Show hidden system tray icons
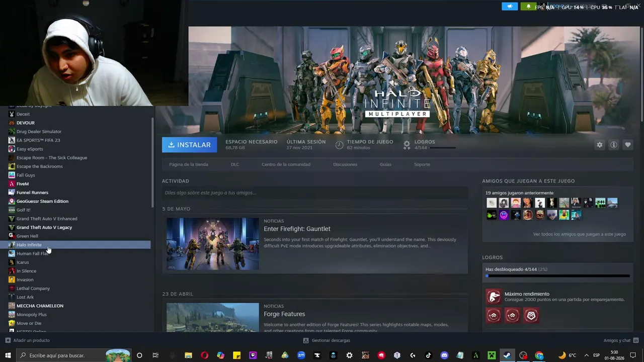 tap(586, 355)
